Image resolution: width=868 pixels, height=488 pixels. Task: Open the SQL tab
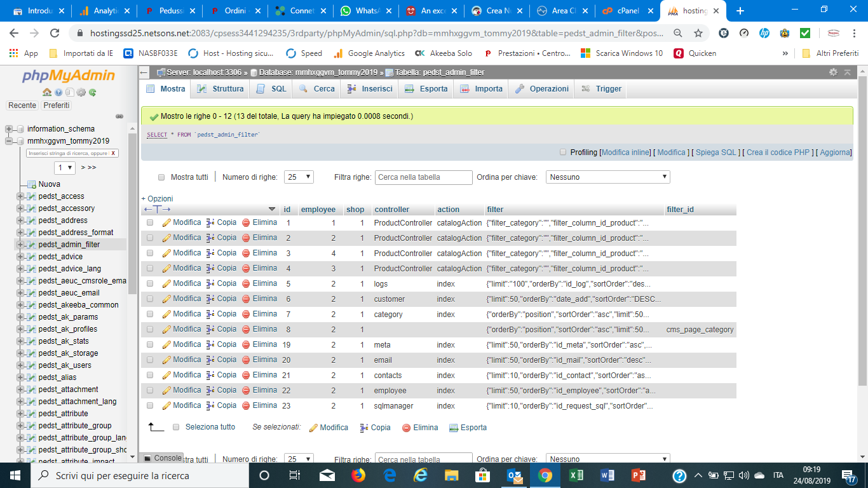[x=271, y=89]
